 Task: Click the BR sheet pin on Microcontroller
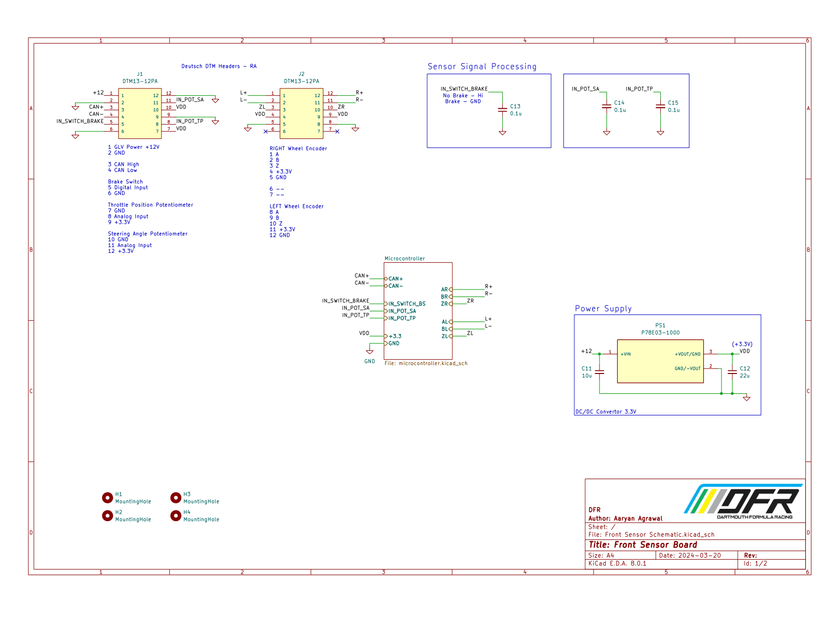(x=447, y=297)
